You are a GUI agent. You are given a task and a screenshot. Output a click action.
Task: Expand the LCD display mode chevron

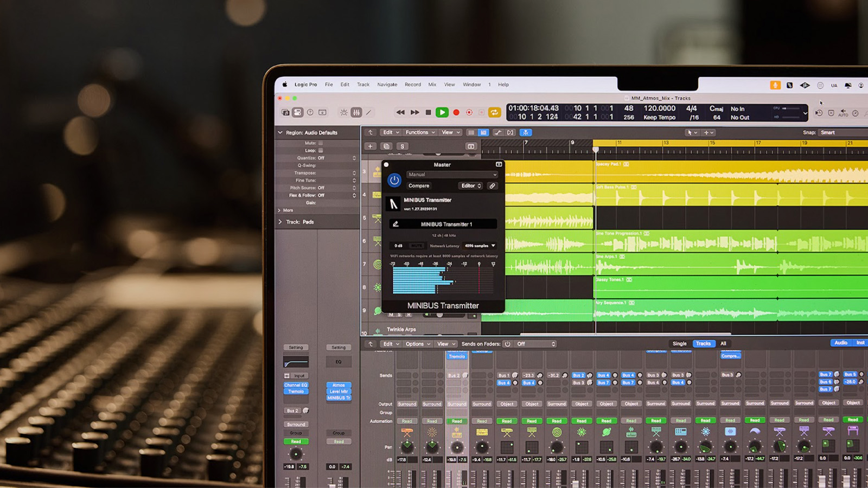pyautogui.click(x=805, y=113)
